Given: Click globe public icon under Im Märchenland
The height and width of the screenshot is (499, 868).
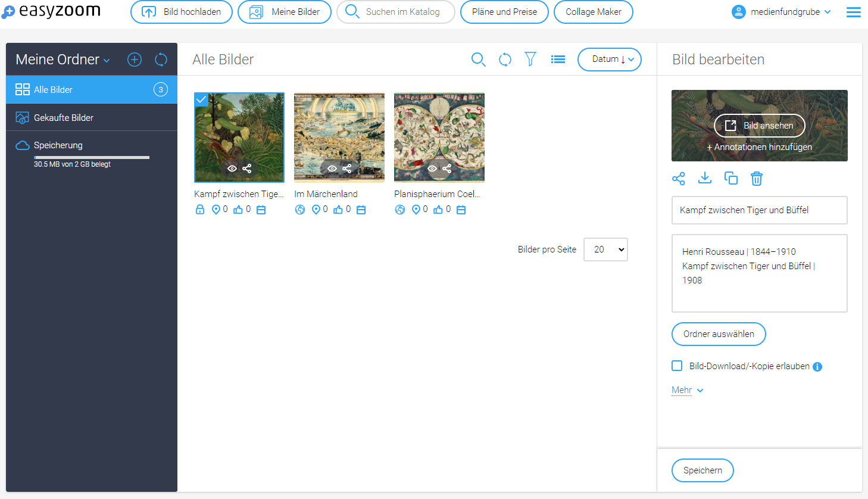Looking at the screenshot, I should [x=300, y=210].
